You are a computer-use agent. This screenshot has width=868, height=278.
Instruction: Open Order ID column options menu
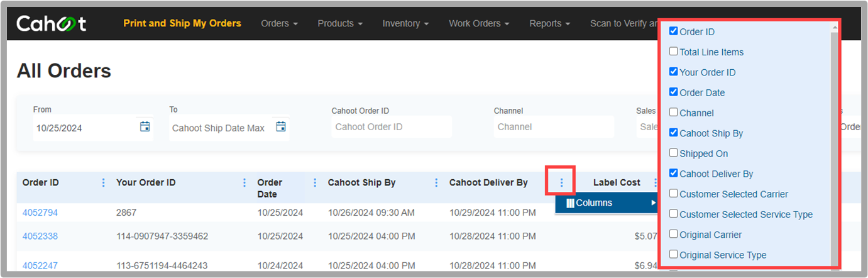(103, 182)
